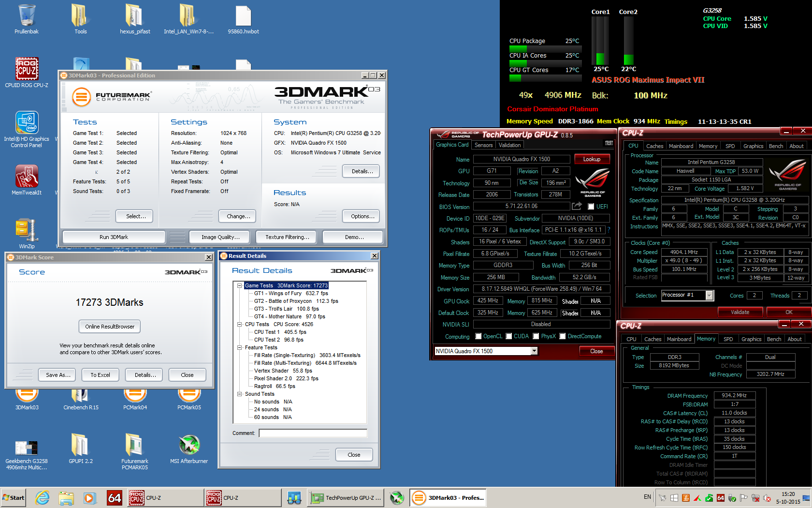Switch to TechPowerUp GPU-Z taskbar button
Screen dimensions: 812x508
pyautogui.click(x=346, y=498)
